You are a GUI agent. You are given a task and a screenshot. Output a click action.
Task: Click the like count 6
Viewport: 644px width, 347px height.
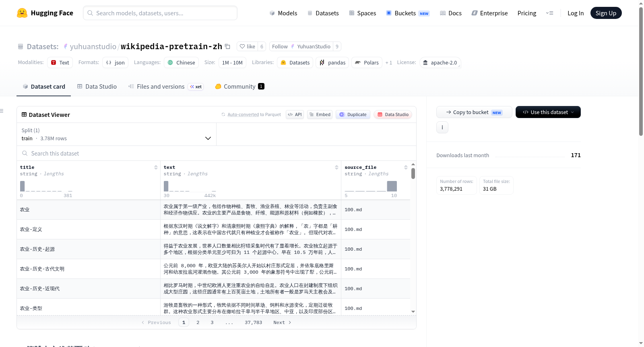pyautogui.click(x=262, y=46)
